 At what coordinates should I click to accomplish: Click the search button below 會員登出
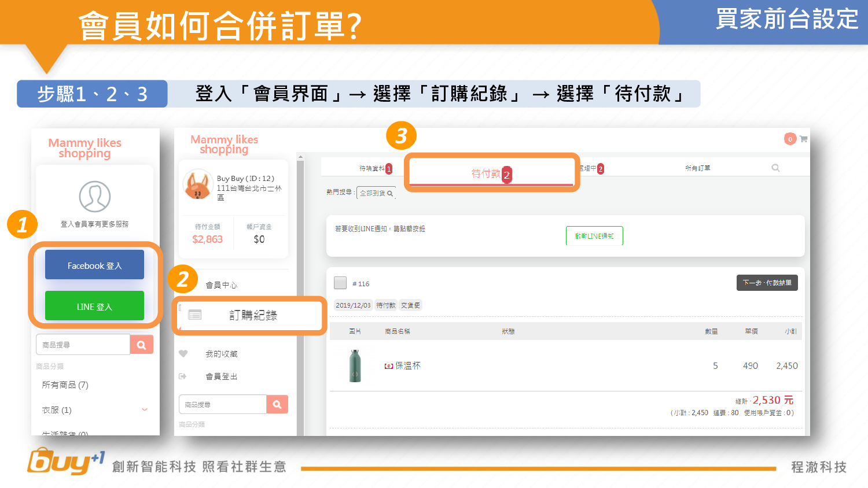pos(277,405)
